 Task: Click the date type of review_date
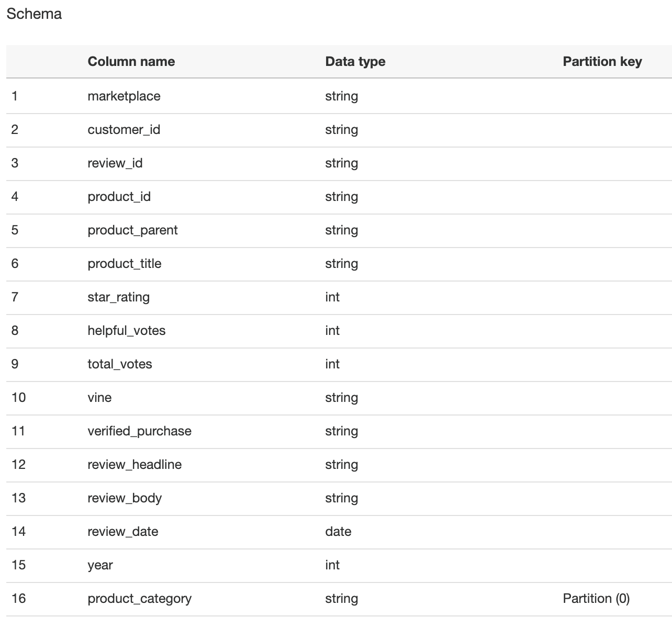338,532
